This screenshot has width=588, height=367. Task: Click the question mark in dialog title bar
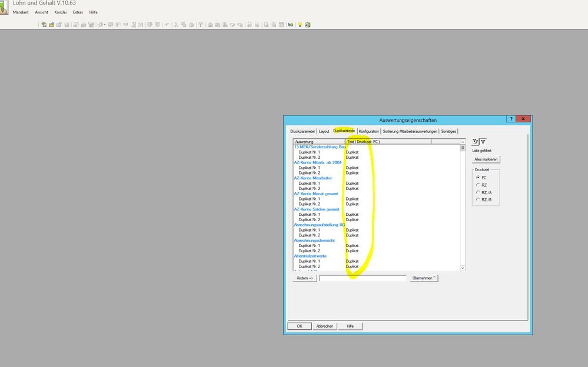[511, 119]
